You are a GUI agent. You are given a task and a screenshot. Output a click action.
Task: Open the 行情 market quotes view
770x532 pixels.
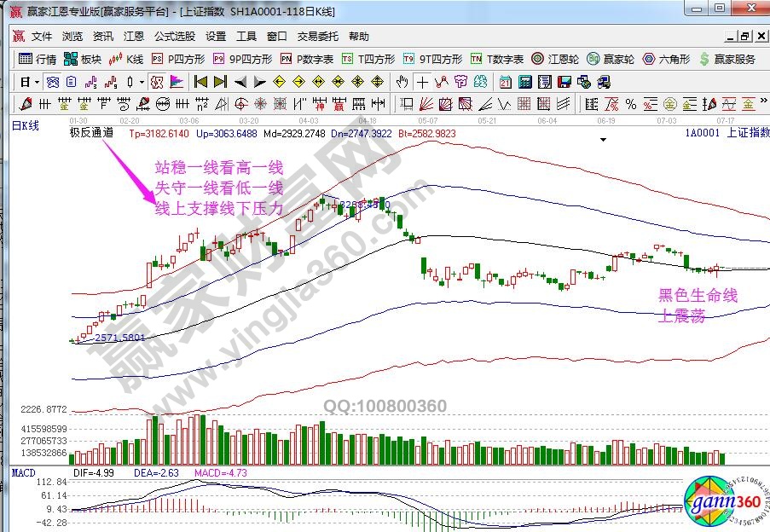tap(38, 60)
